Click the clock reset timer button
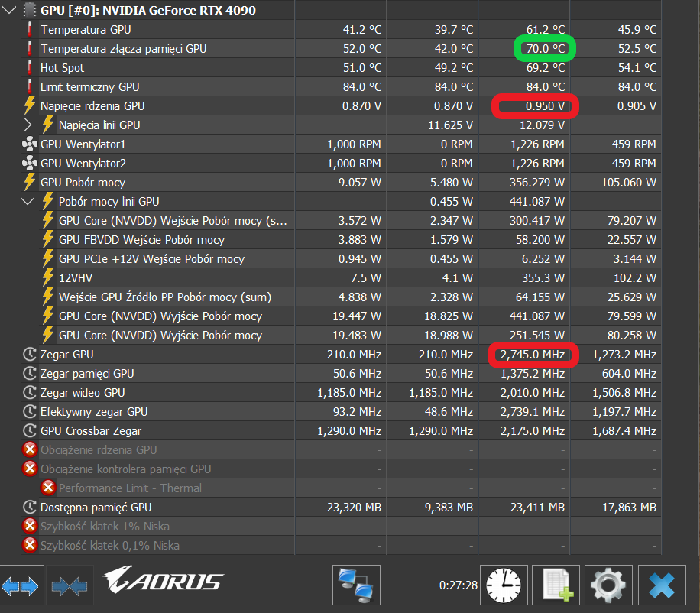Viewport: 700px width, 613px height. point(504,585)
